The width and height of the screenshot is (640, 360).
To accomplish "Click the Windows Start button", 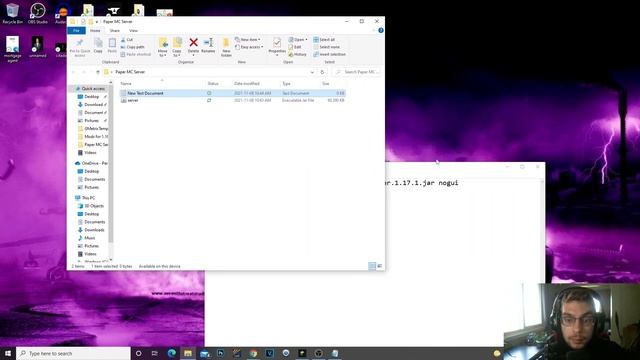I will pyautogui.click(x=8, y=353).
